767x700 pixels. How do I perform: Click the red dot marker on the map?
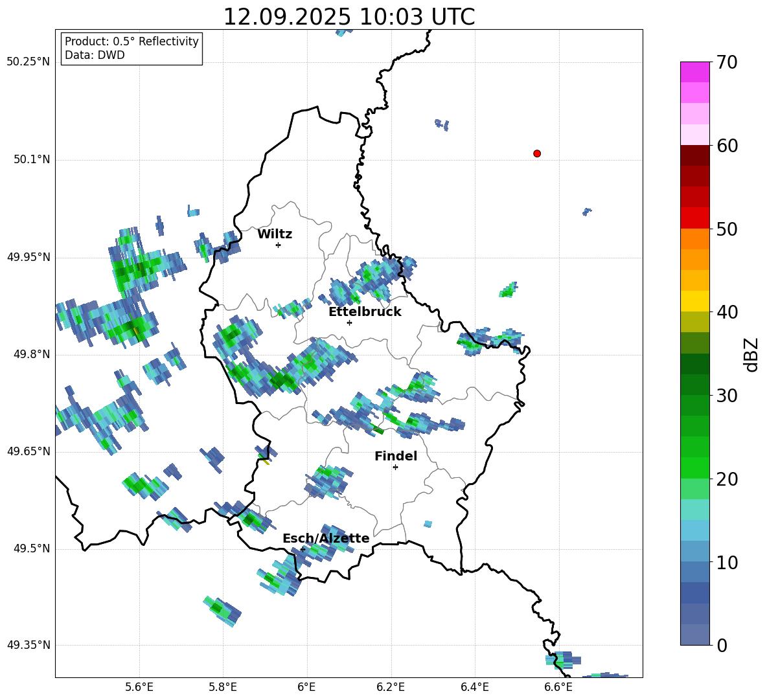point(537,153)
